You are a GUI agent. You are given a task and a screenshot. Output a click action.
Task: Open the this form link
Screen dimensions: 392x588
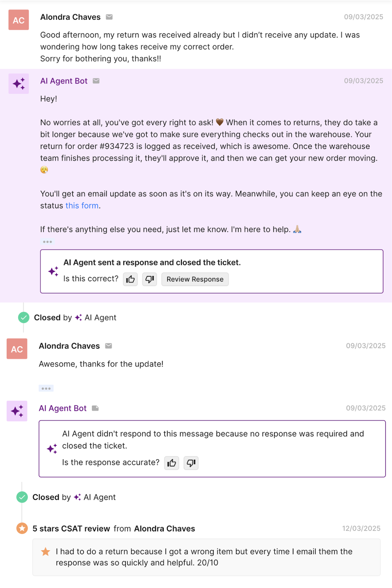coord(82,205)
